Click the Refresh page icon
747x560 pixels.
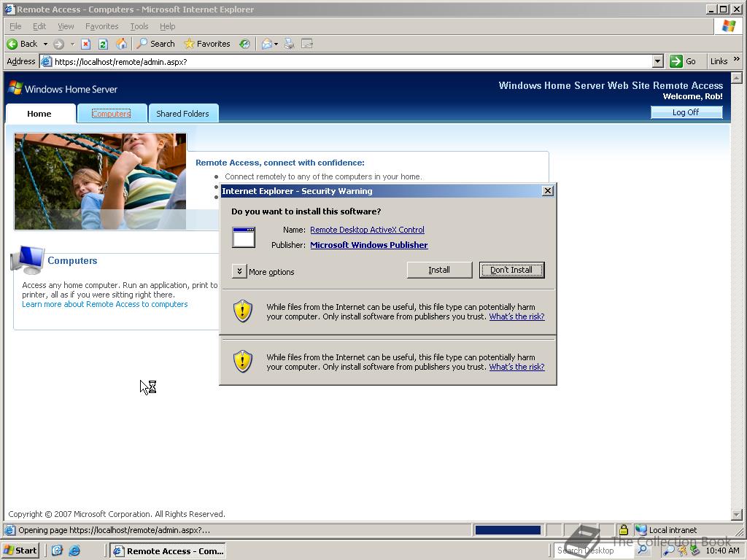click(x=103, y=44)
